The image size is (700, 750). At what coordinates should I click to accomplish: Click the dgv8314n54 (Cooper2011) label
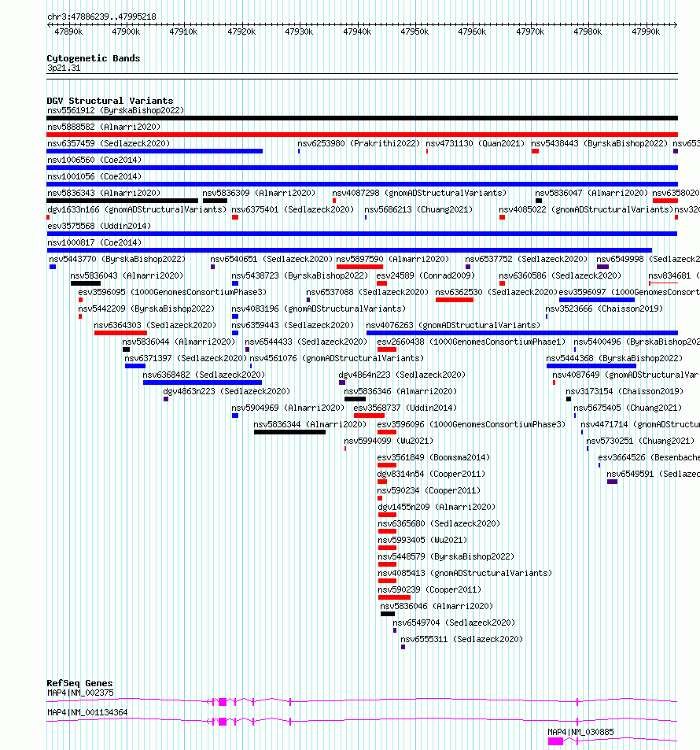431,474
